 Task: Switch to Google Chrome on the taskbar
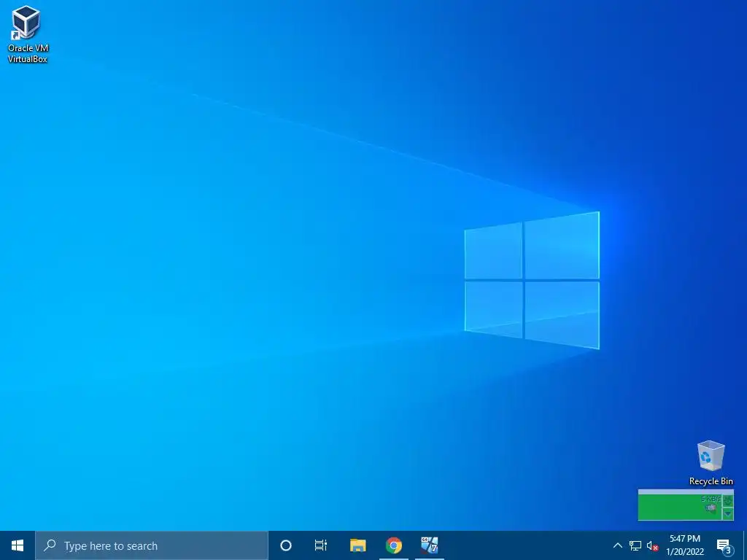[x=394, y=545]
